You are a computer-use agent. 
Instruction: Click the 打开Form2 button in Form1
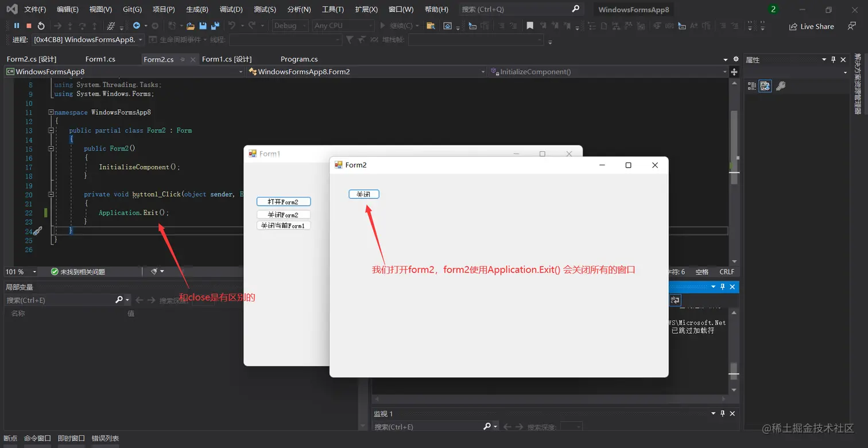point(284,202)
